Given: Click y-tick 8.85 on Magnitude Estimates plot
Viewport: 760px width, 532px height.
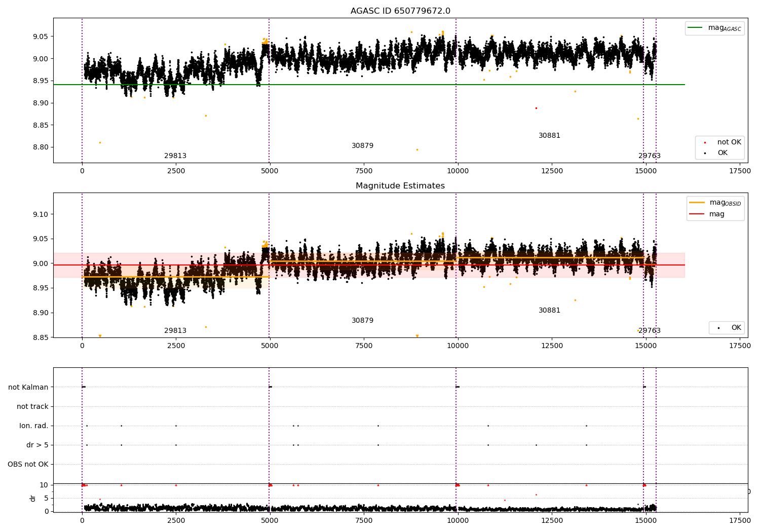Looking at the screenshot, I should tap(41, 337).
